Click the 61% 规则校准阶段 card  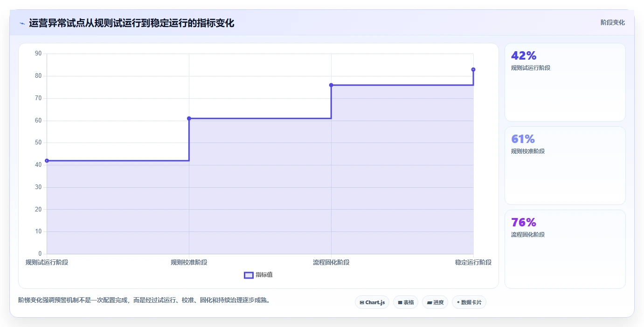click(565, 165)
